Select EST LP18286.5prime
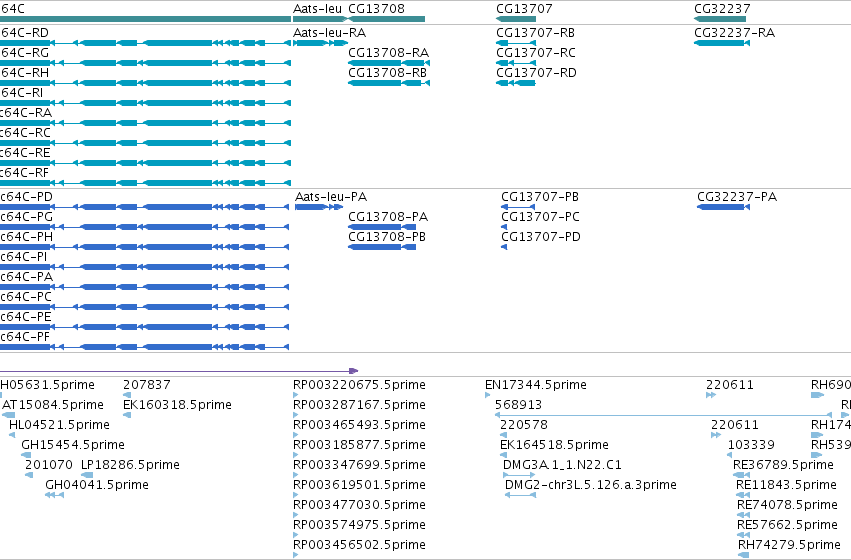Image resolution: width=851 pixels, height=560 pixels. tap(130, 464)
